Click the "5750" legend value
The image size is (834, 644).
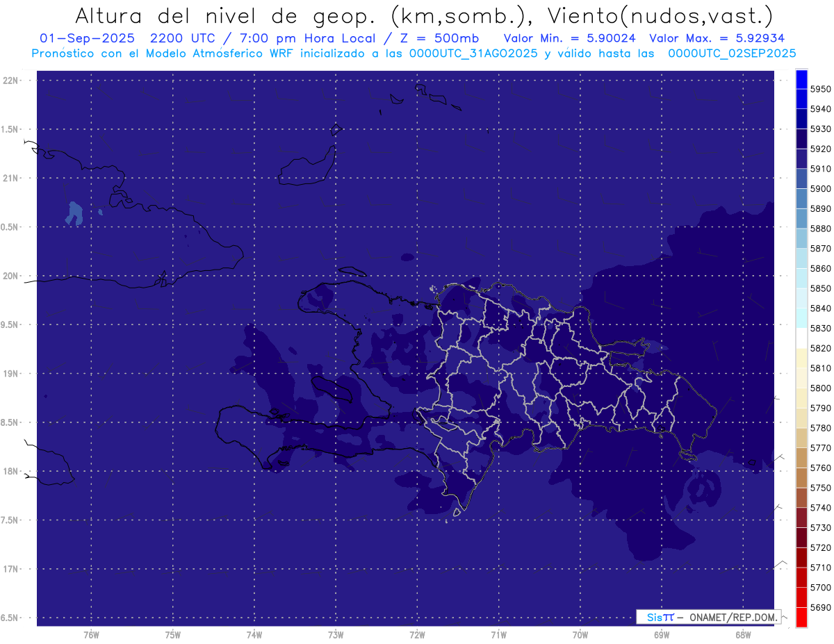(x=820, y=488)
